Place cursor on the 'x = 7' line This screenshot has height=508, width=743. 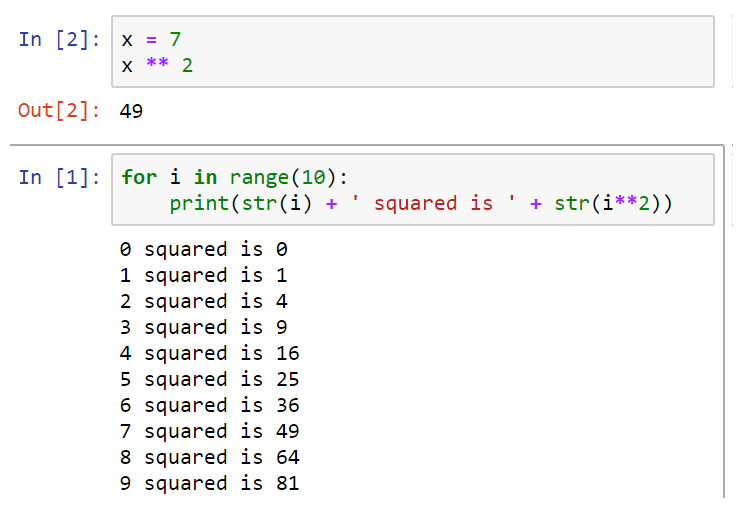pos(151,39)
